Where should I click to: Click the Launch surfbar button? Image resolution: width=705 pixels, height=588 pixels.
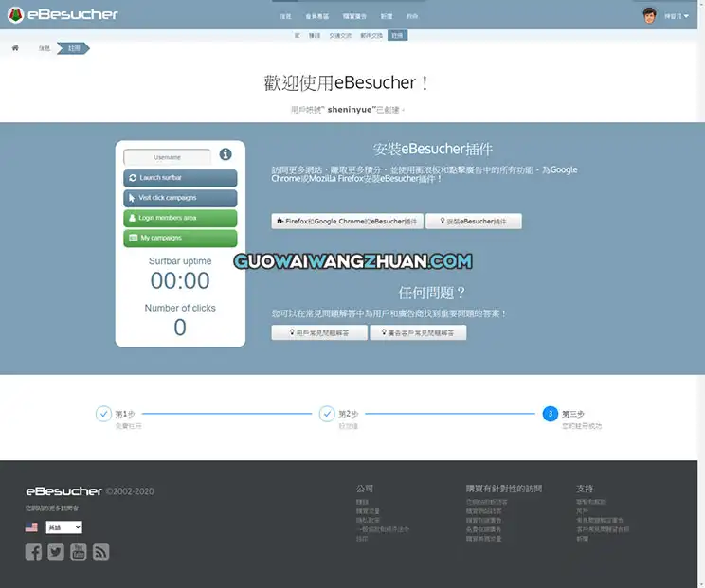(x=180, y=178)
